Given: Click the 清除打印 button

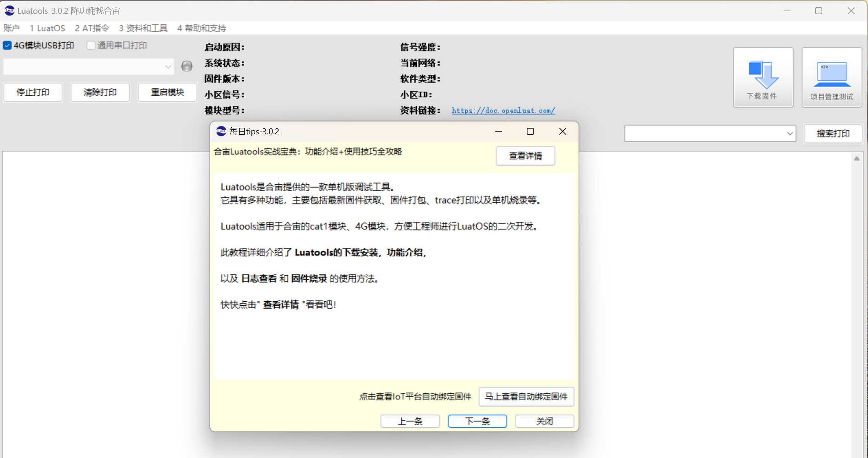Looking at the screenshot, I should pos(100,92).
